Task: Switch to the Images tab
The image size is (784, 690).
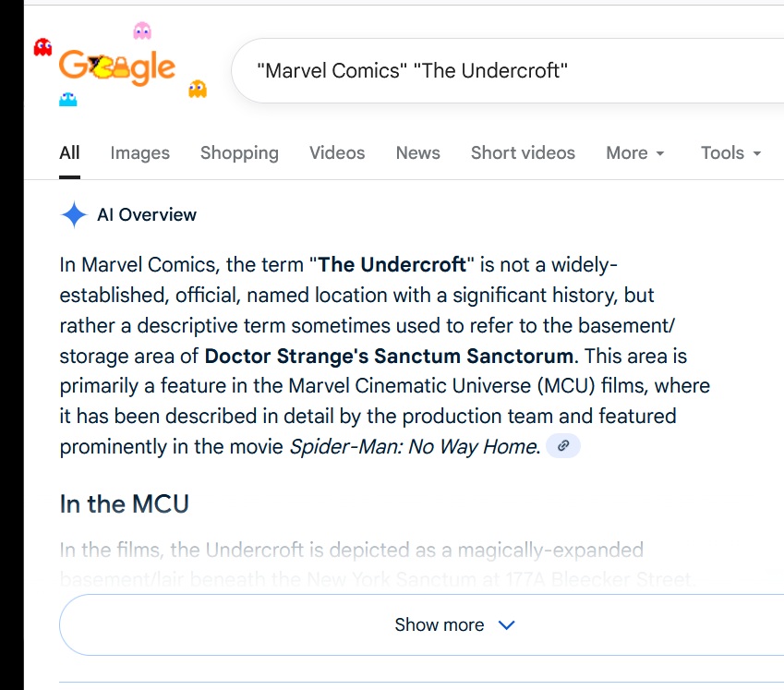Action: (140, 153)
